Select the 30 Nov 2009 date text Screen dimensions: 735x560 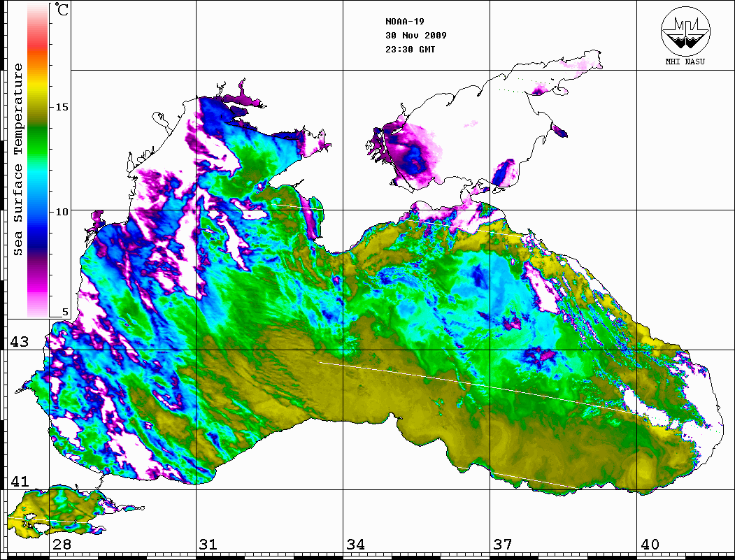pos(416,35)
